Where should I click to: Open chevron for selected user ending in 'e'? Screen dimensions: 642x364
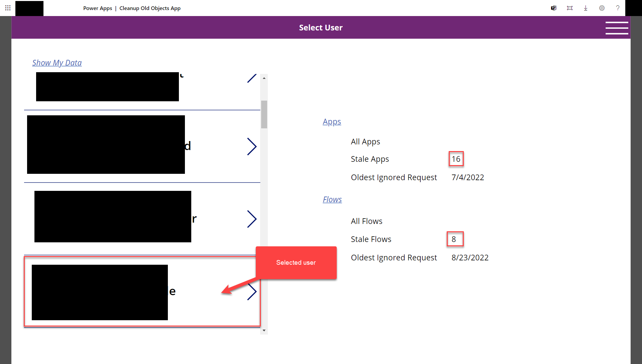[252, 291]
